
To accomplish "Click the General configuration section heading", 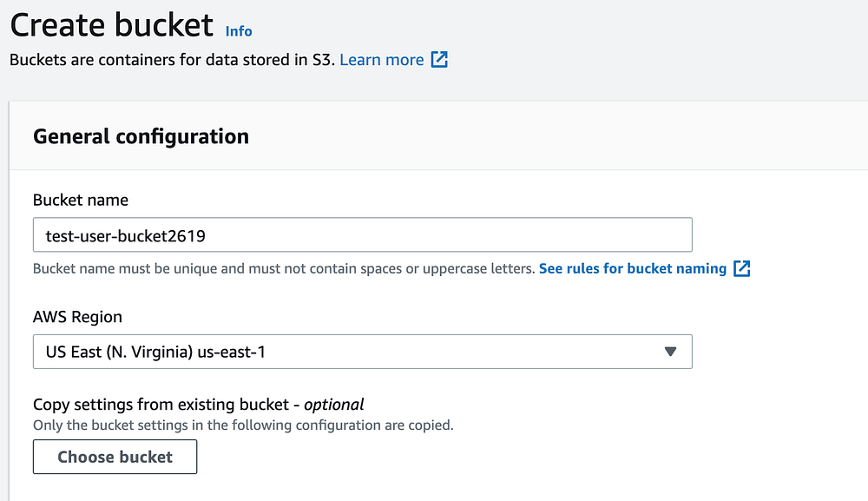I will pos(141,136).
